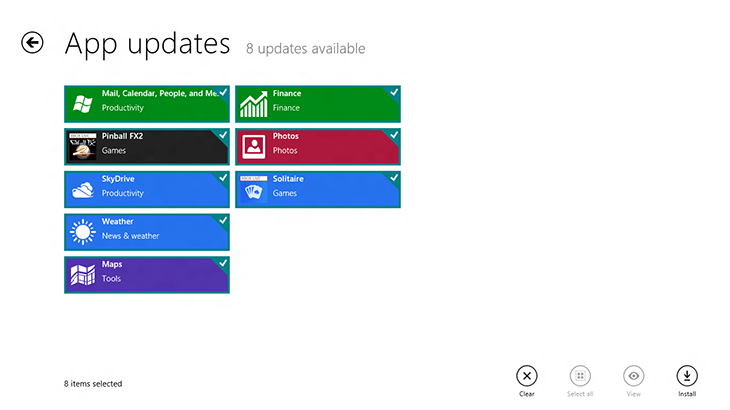Uncheck the Photos tile checkmark

[394, 135]
